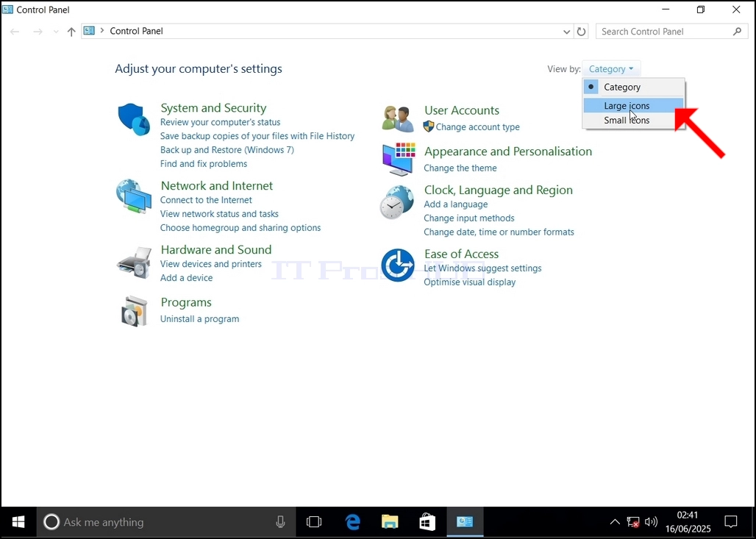The height and width of the screenshot is (539, 756).
Task: Open Review your computer's status
Action: click(220, 123)
